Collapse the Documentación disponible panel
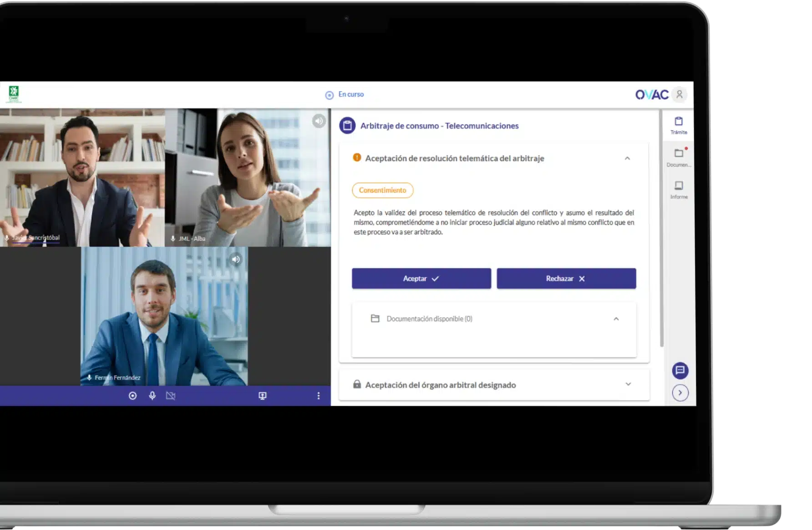Viewport: 812px width, 530px height. tap(616, 319)
